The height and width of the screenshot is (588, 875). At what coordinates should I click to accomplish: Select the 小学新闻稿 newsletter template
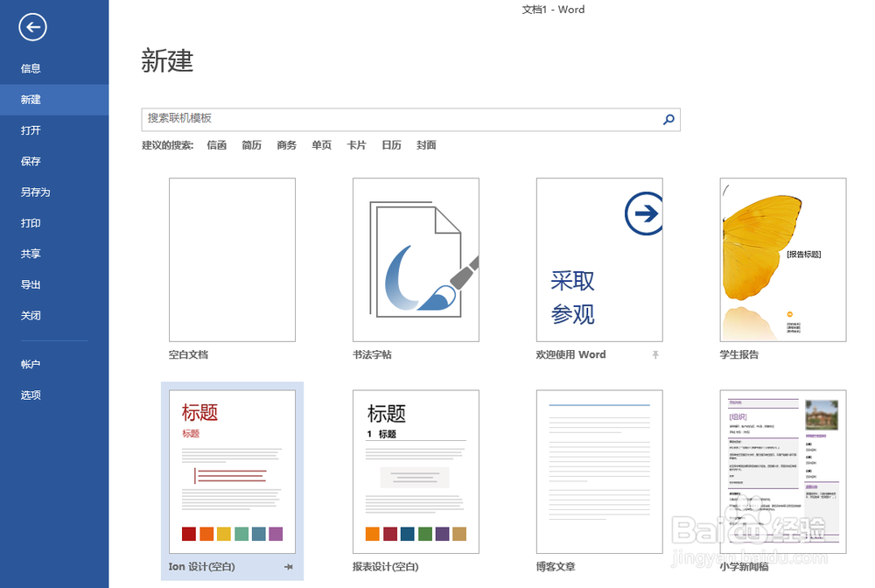[783, 472]
